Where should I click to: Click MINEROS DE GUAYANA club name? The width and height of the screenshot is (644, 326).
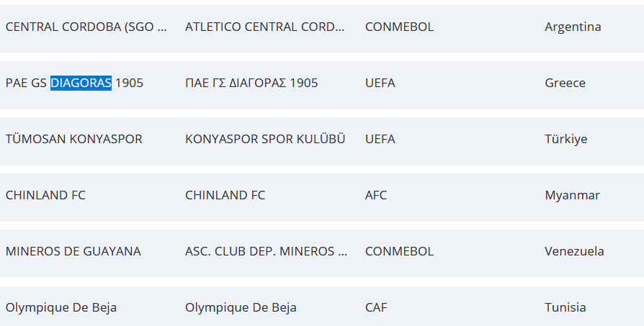73,251
